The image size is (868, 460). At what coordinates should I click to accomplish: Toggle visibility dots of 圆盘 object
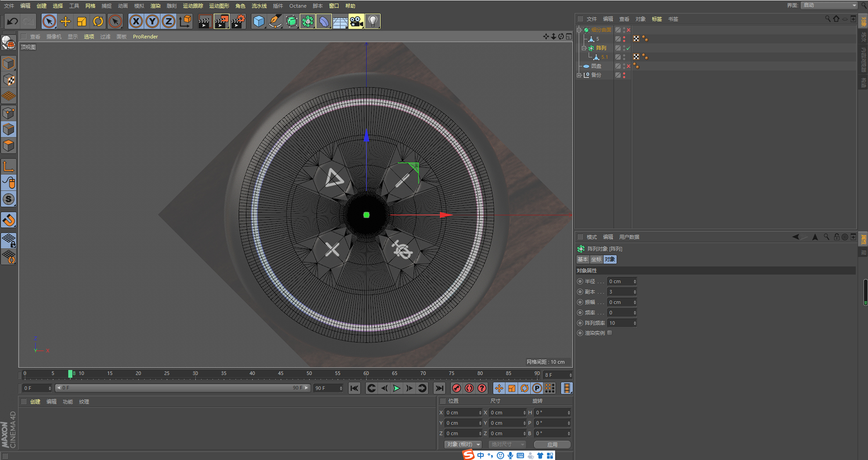624,66
